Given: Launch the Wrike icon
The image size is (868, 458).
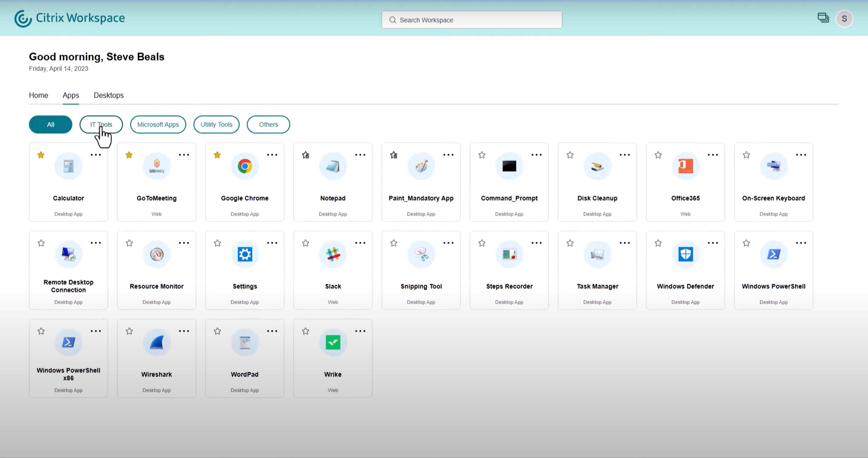Looking at the screenshot, I should 333,343.
